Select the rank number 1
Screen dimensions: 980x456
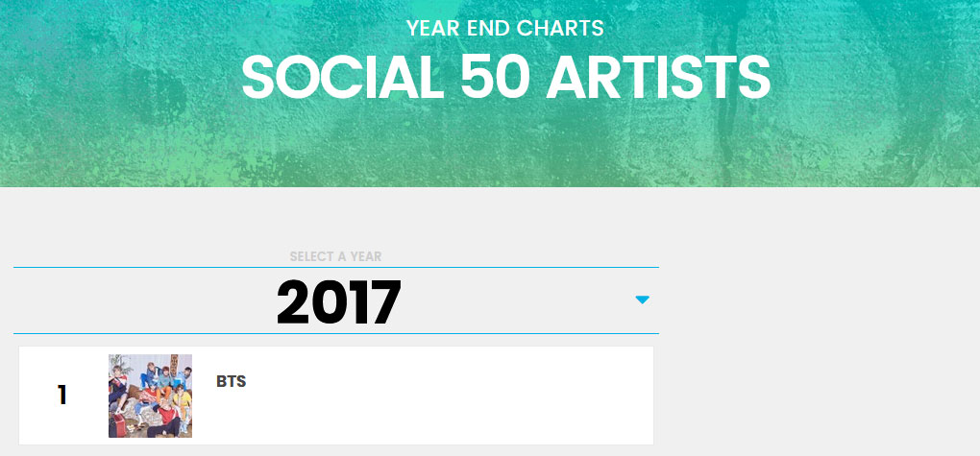pos(61,396)
